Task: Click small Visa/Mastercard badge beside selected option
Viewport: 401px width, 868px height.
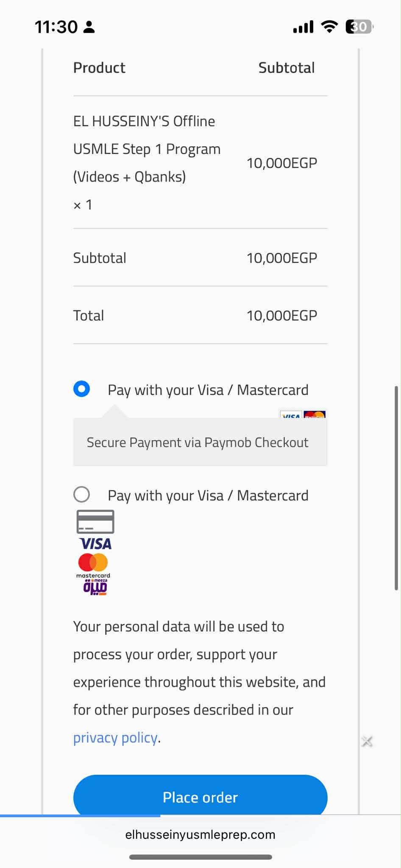Action: [x=303, y=415]
